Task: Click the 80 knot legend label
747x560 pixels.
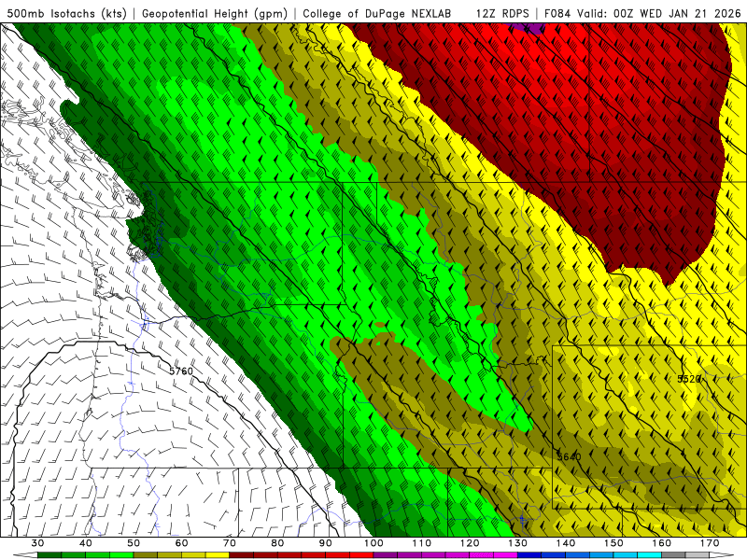Action: point(277,543)
